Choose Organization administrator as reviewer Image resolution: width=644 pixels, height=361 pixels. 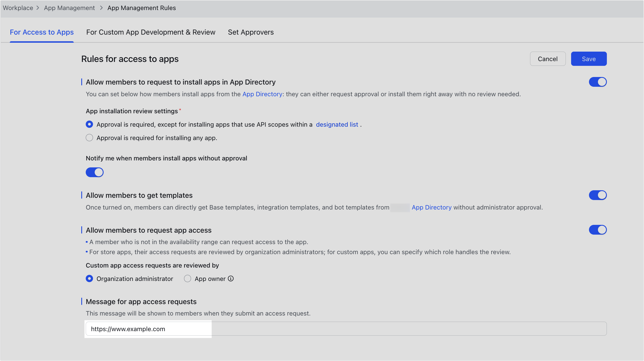89,278
